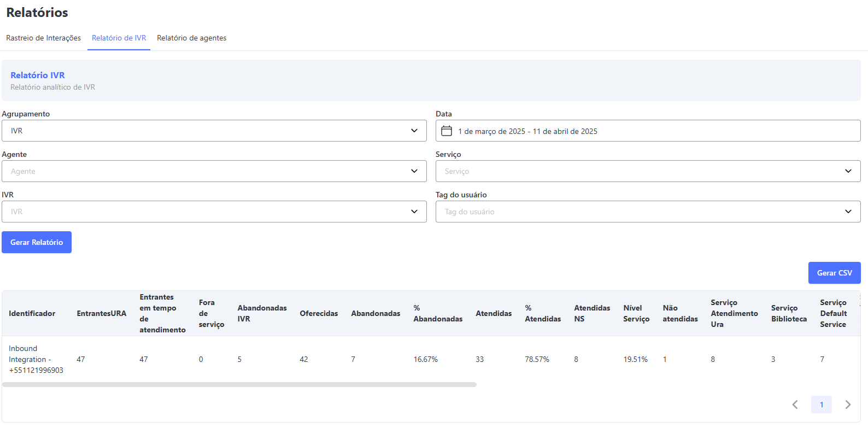Click the calendar icon in Data field

(447, 131)
